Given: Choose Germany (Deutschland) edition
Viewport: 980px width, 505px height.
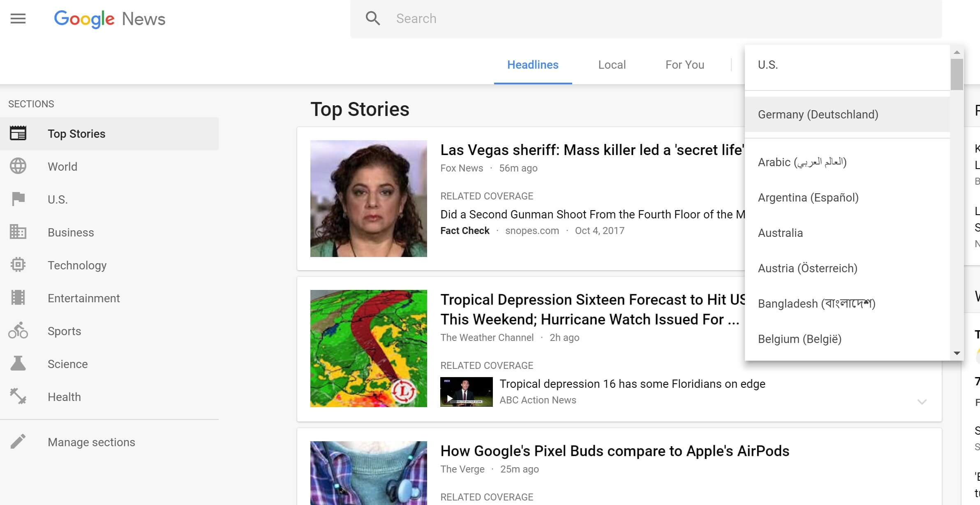Looking at the screenshot, I should 818,114.
